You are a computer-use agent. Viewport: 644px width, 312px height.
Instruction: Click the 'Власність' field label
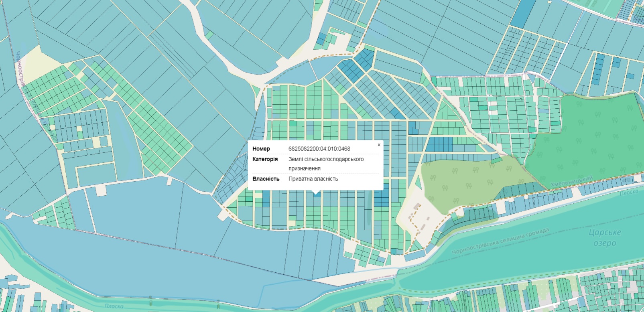click(266, 179)
